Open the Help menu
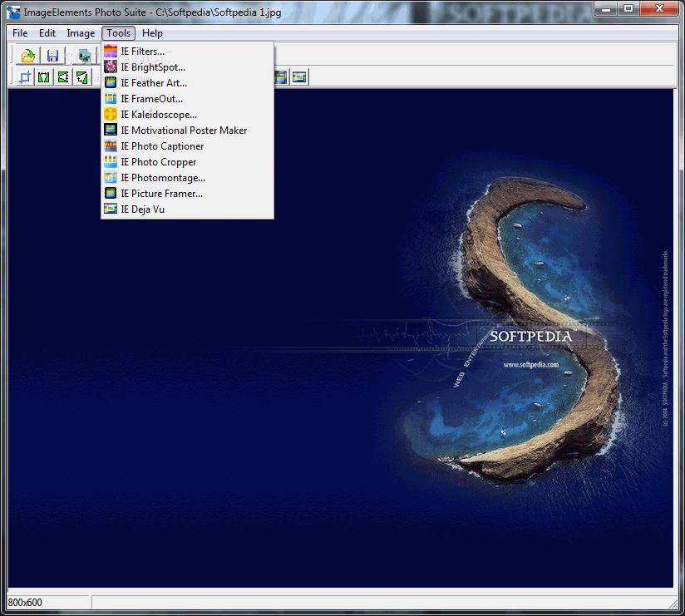 pos(152,33)
